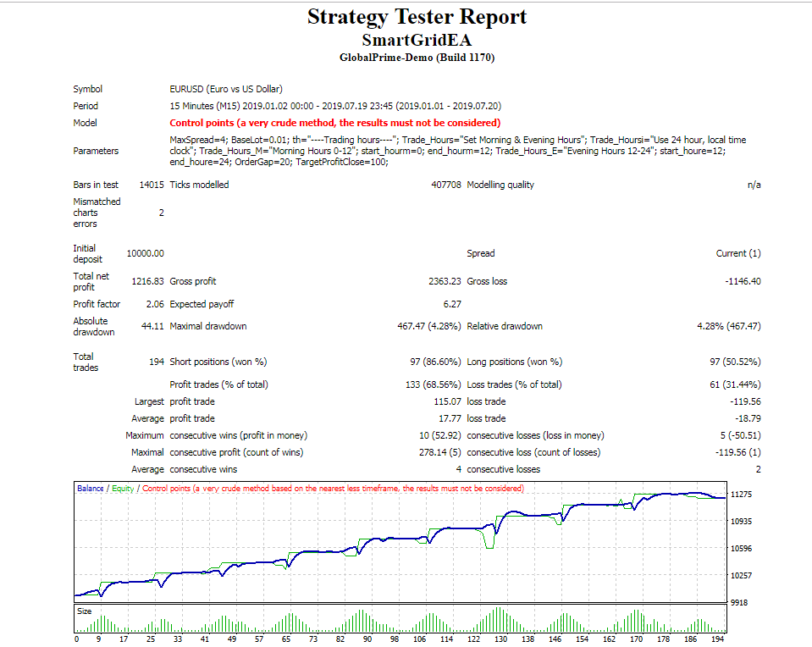Click the SmartGridEA heading
Viewport: 812px width, 647px height.
click(417, 40)
